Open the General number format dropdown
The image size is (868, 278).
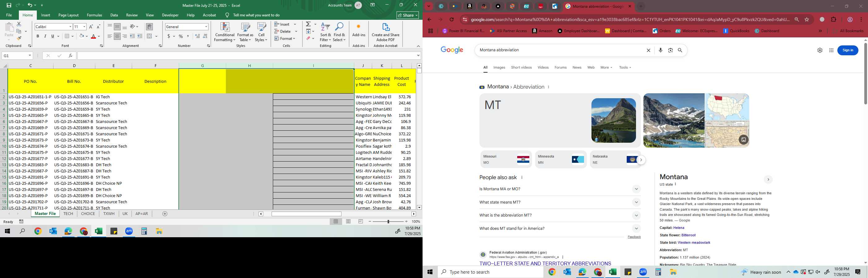point(206,27)
